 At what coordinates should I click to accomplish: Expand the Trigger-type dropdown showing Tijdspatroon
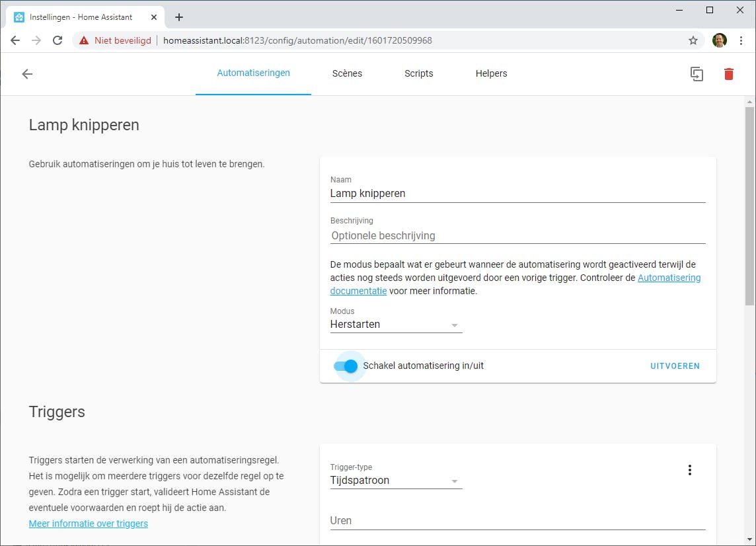pos(396,481)
